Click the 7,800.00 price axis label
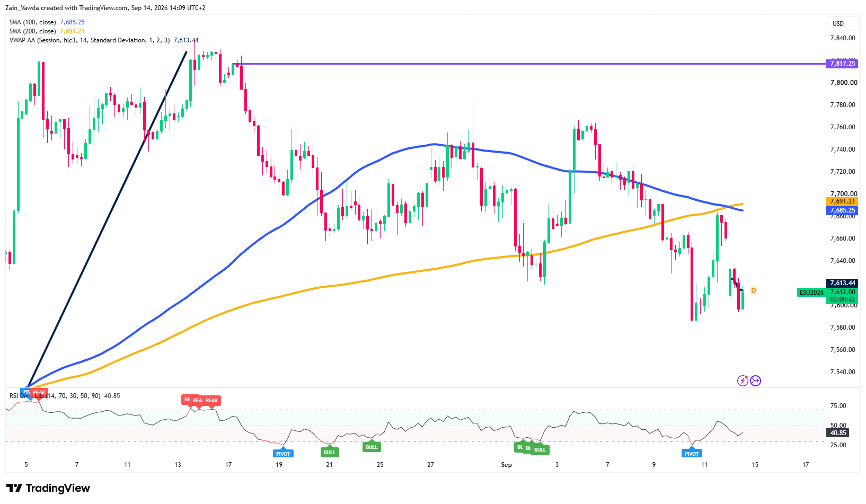The width and height of the screenshot is (866, 504). click(843, 83)
